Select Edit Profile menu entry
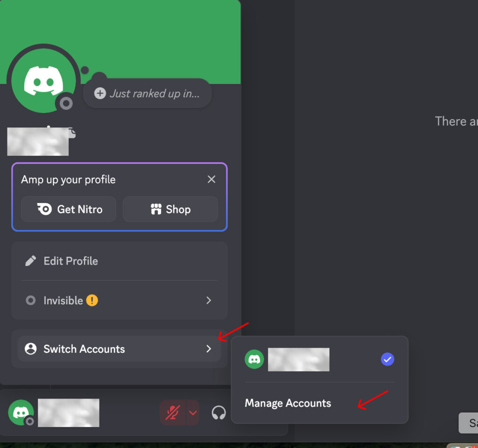Screen dimensions: 478x448 [119, 261]
